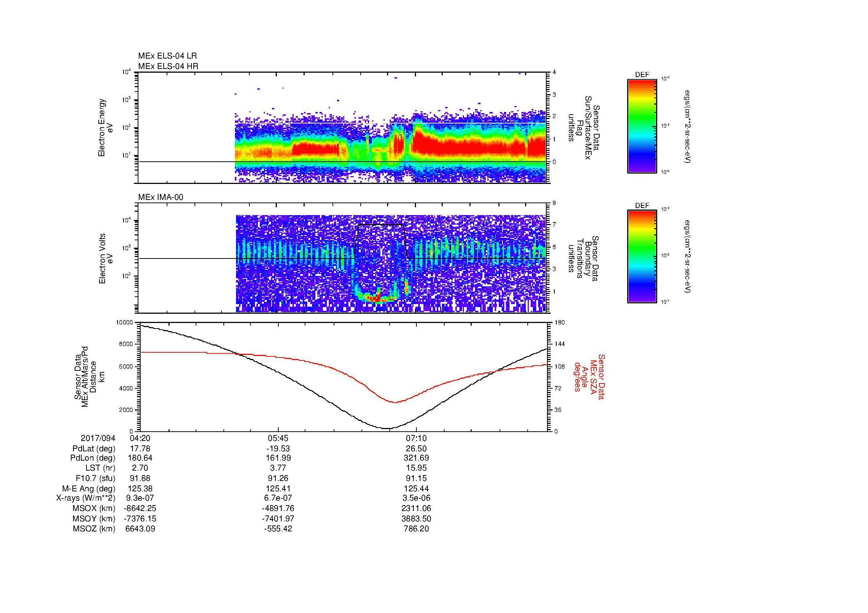The width and height of the screenshot is (868, 613).
Task: Click the time tick label '04:20'
Action: pos(140,438)
